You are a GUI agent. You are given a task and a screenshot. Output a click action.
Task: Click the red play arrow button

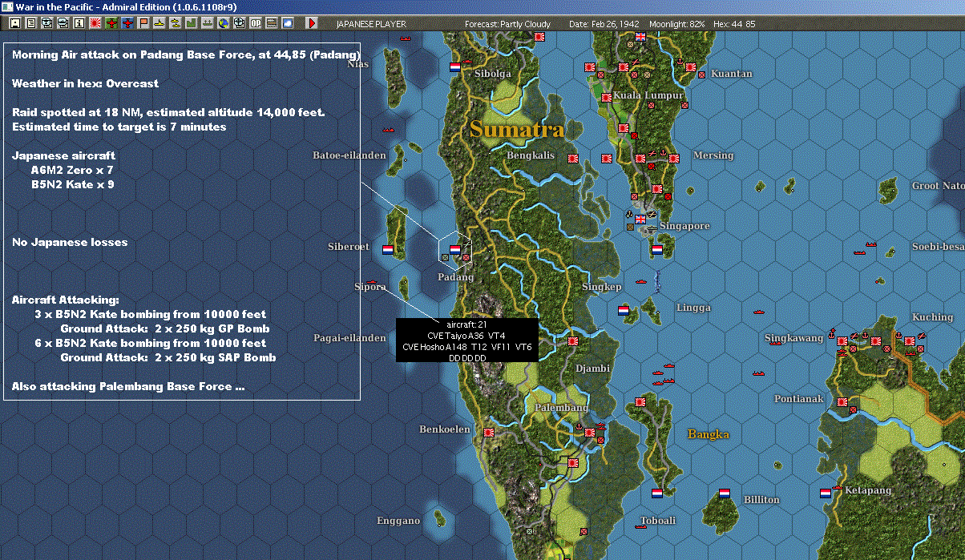tap(312, 23)
